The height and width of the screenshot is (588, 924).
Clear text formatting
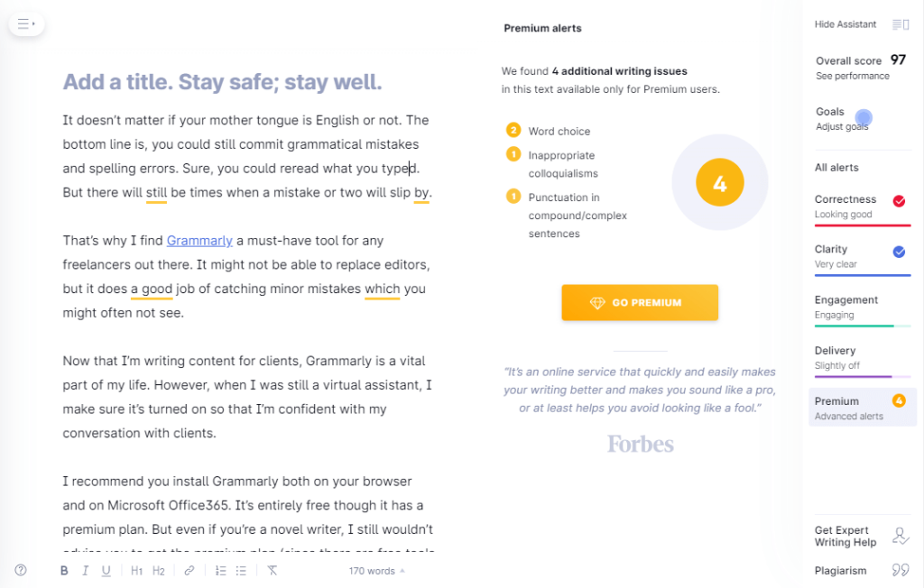tap(272, 570)
